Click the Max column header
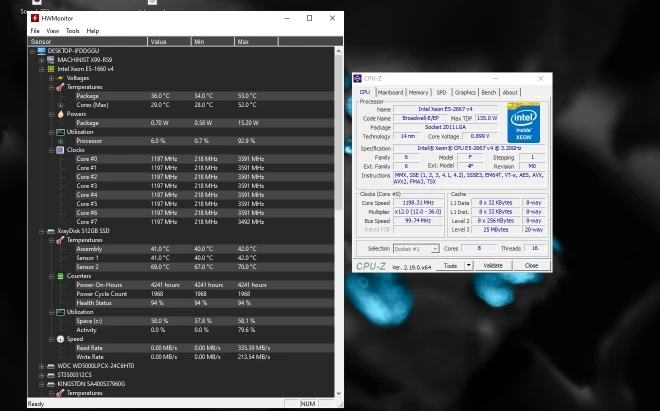The width and height of the screenshot is (660, 411). tap(256, 42)
